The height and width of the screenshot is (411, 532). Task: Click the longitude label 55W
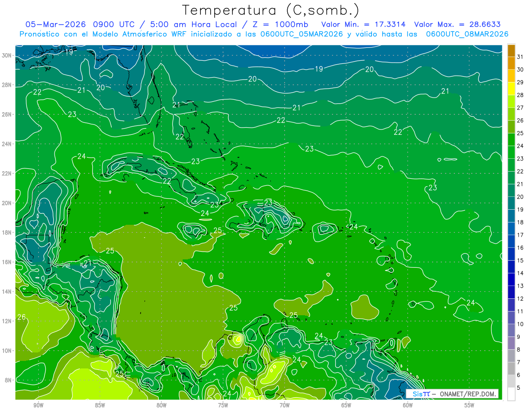(469, 405)
